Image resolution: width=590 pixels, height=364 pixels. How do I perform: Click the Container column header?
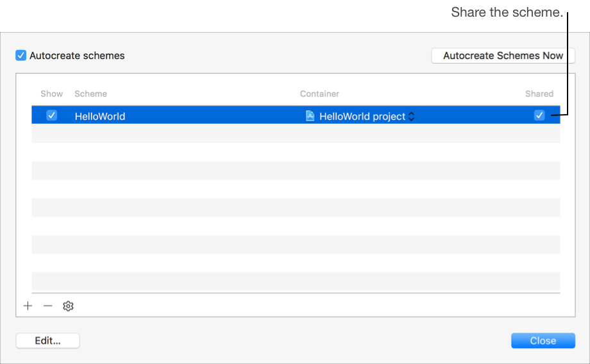tap(319, 94)
